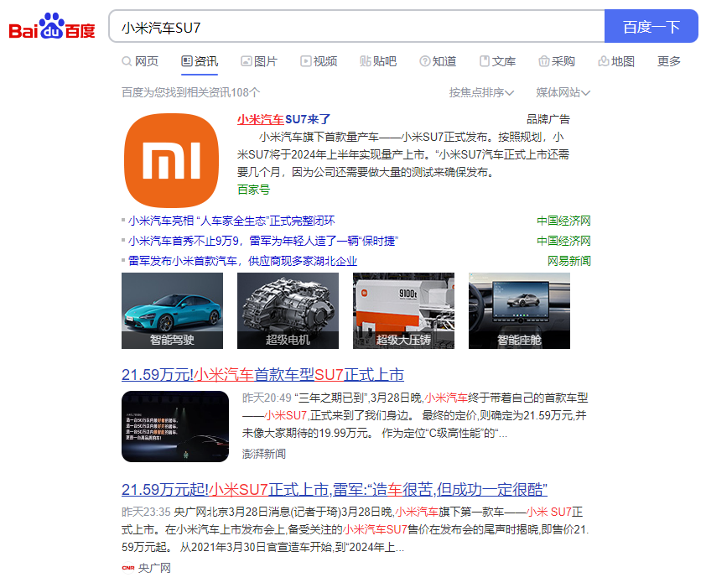
Task: Click the 品牌广告 label
Action: [548, 119]
